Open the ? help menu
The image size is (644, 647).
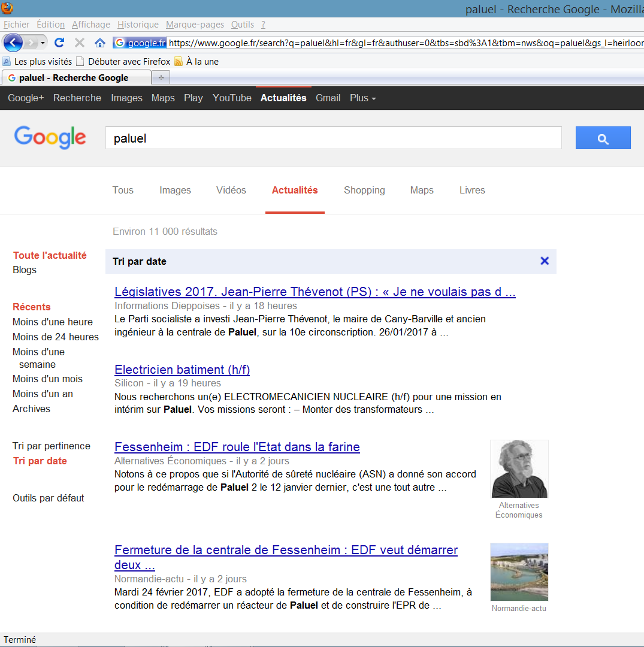[x=263, y=25]
